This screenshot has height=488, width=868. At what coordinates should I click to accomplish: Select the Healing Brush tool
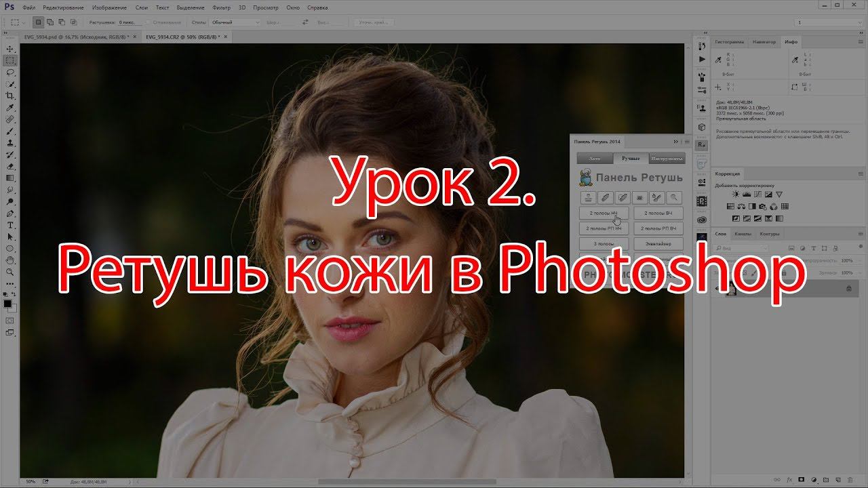(x=10, y=119)
